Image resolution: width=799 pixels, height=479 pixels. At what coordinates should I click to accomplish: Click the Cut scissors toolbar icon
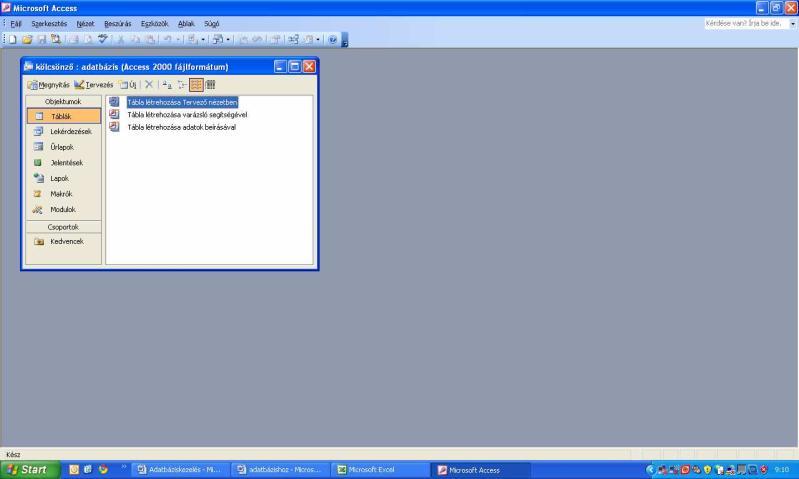point(121,39)
